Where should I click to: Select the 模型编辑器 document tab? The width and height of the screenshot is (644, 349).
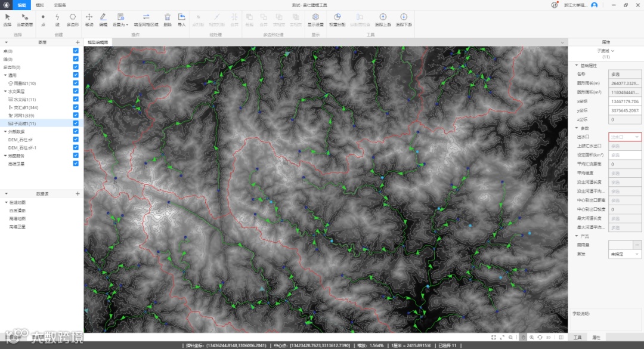[x=98, y=42]
